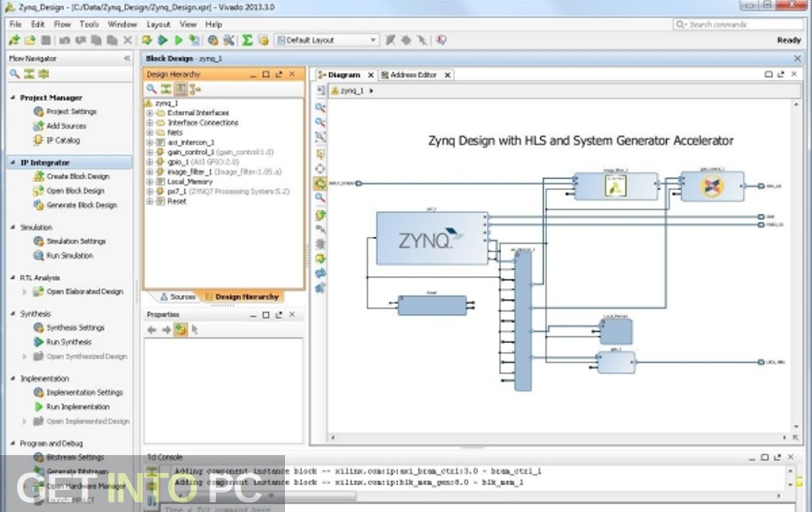Screen dimensions: 812x512
Task: Click the Auto-fit selection diagram icon
Action: point(321,168)
